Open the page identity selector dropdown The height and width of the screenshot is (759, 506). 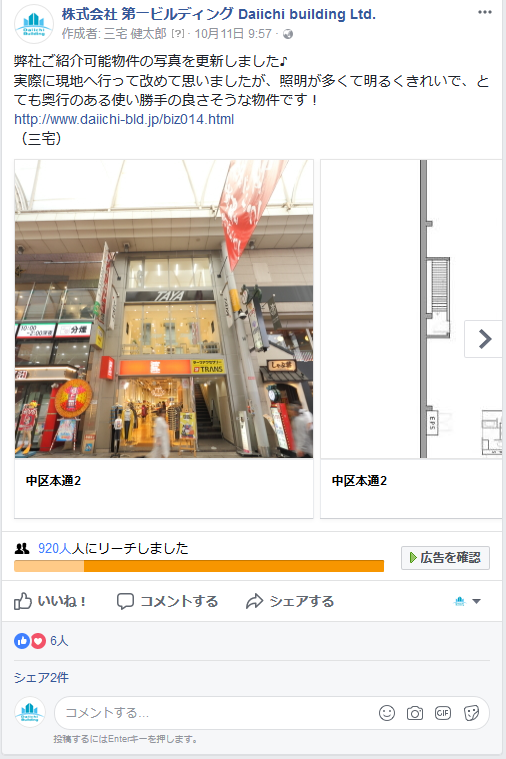point(467,601)
